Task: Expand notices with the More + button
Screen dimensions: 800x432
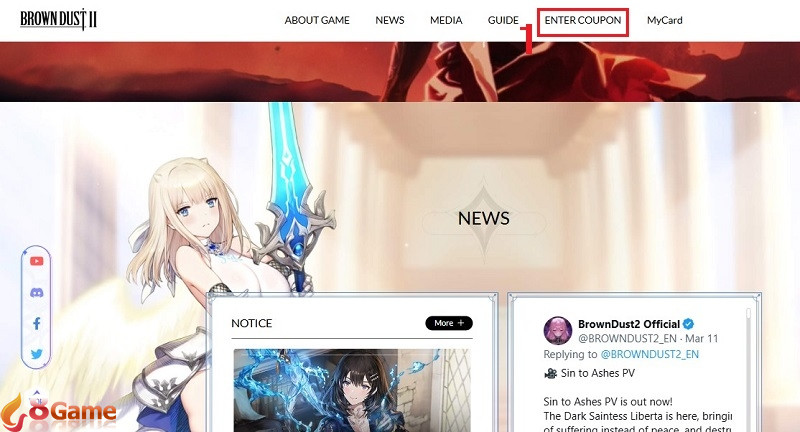Action: pyautogui.click(x=448, y=323)
